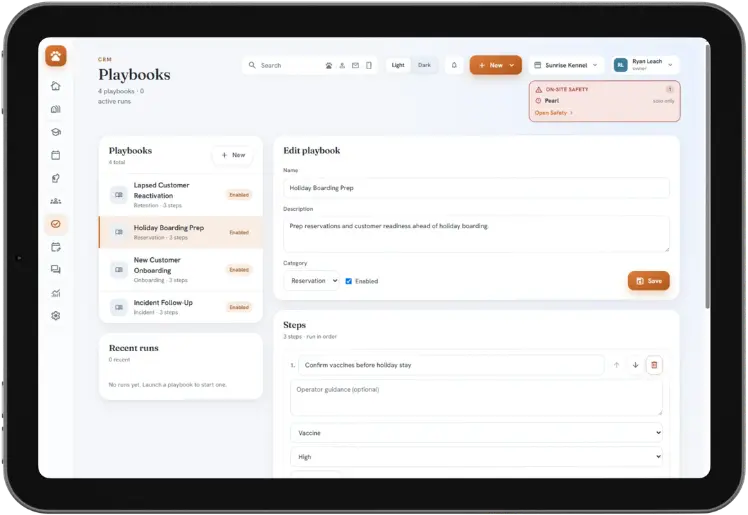The width and height of the screenshot is (748, 515).
Task: Click the '3 steps · run in order' text
Action: pos(310,336)
